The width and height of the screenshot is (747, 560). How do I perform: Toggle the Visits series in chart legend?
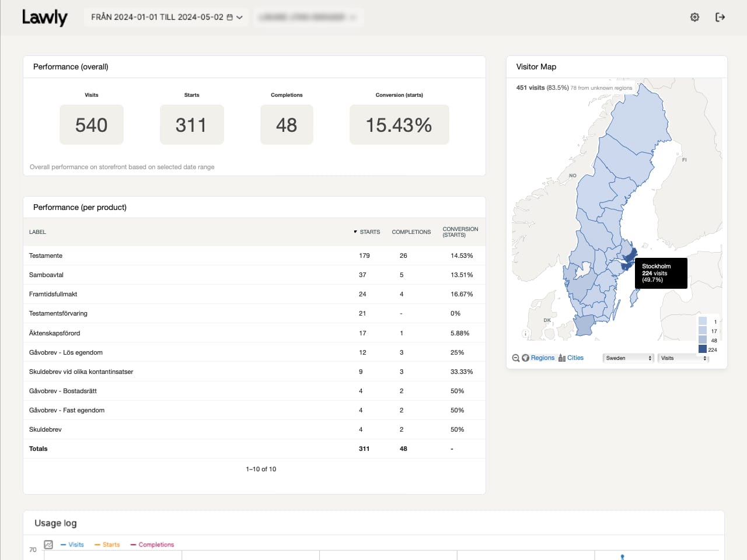click(x=72, y=545)
